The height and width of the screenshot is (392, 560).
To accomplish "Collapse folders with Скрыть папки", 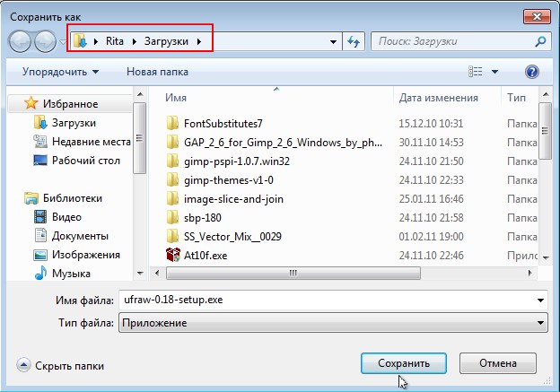I will pyautogui.click(x=61, y=365).
